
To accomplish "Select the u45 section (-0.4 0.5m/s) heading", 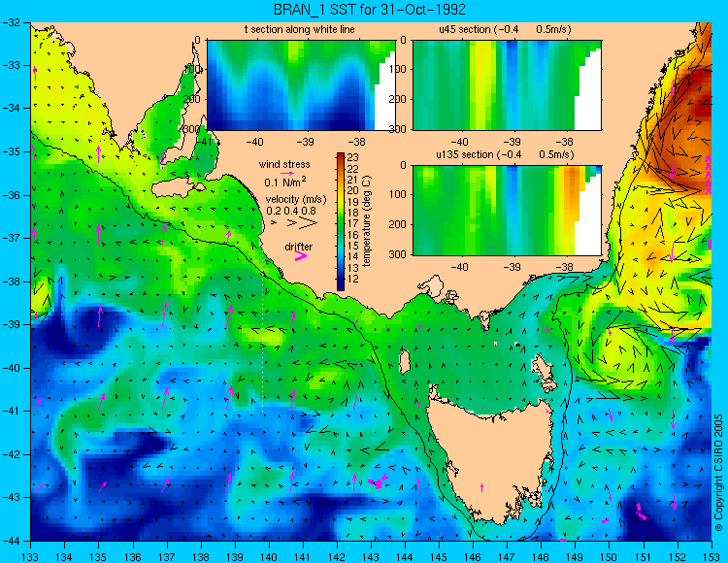I will coord(505,30).
